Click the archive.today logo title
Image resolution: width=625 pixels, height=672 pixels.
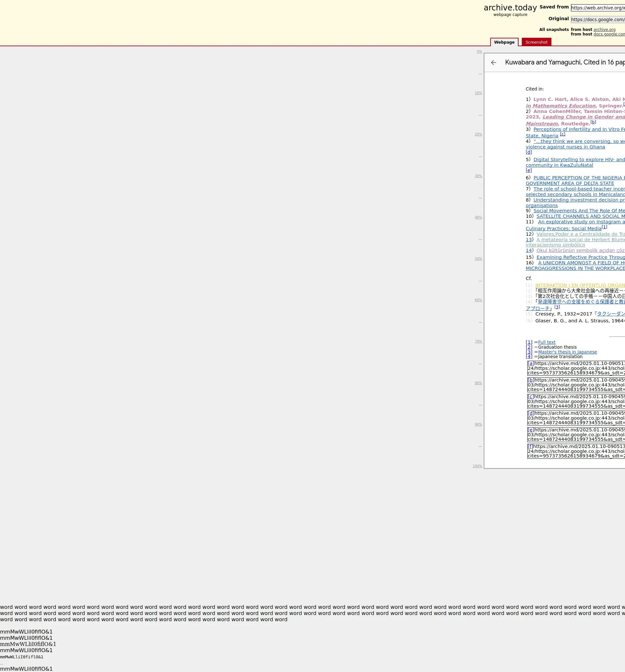point(510,8)
